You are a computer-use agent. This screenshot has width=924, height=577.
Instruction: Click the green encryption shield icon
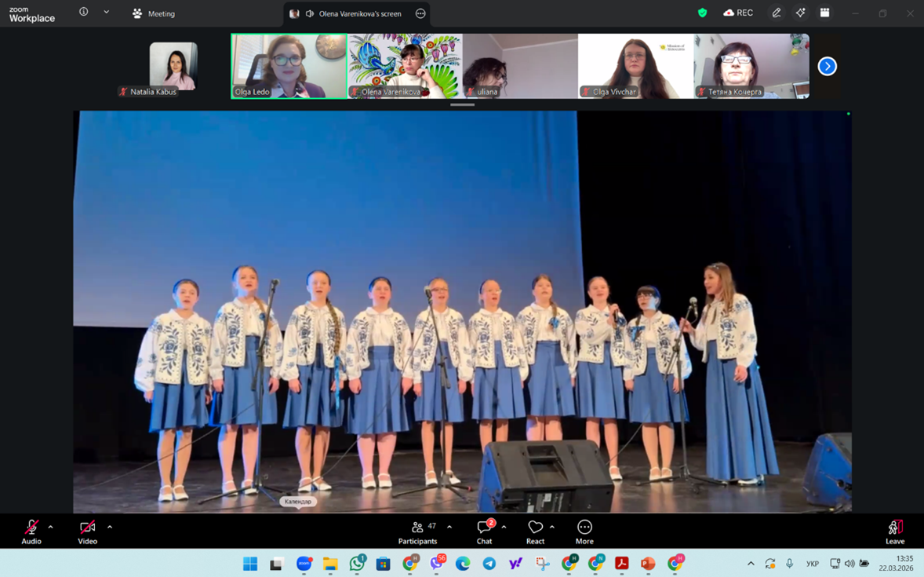(702, 13)
